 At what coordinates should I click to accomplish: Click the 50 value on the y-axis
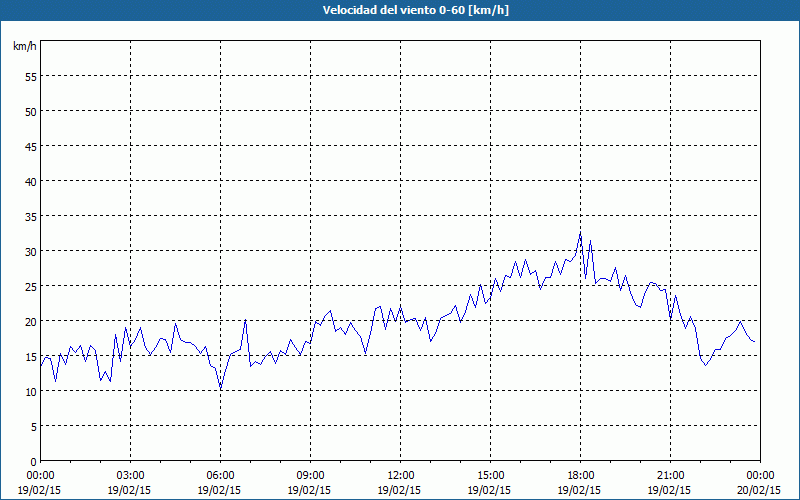pos(31,111)
